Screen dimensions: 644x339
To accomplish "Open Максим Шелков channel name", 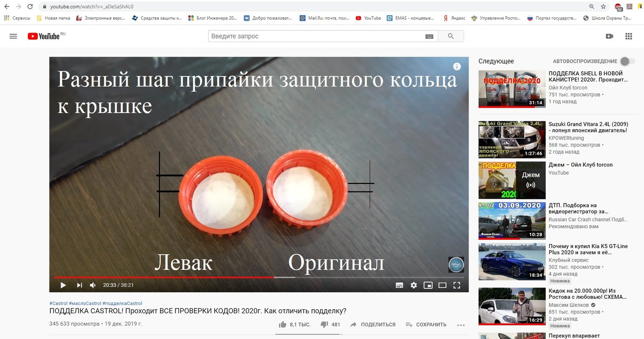I will [569, 305].
